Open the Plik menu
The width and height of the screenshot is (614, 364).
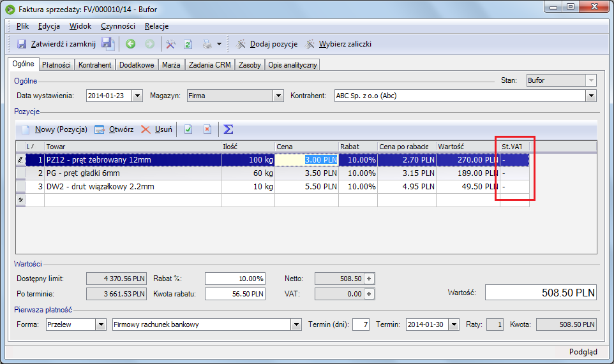(x=22, y=25)
